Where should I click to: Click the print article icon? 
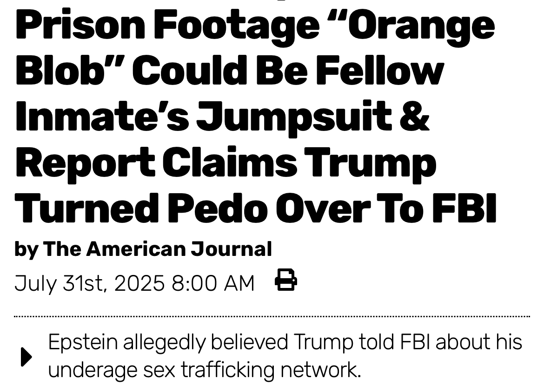[285, 280]
